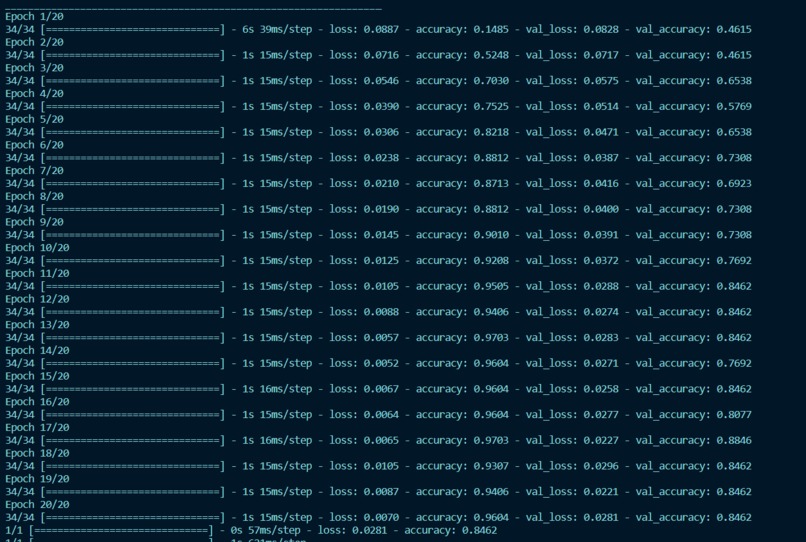This screenshot has height=542, width=806.
Task: Click val_loss value 0.0828
Action: (x=601, y=29)
